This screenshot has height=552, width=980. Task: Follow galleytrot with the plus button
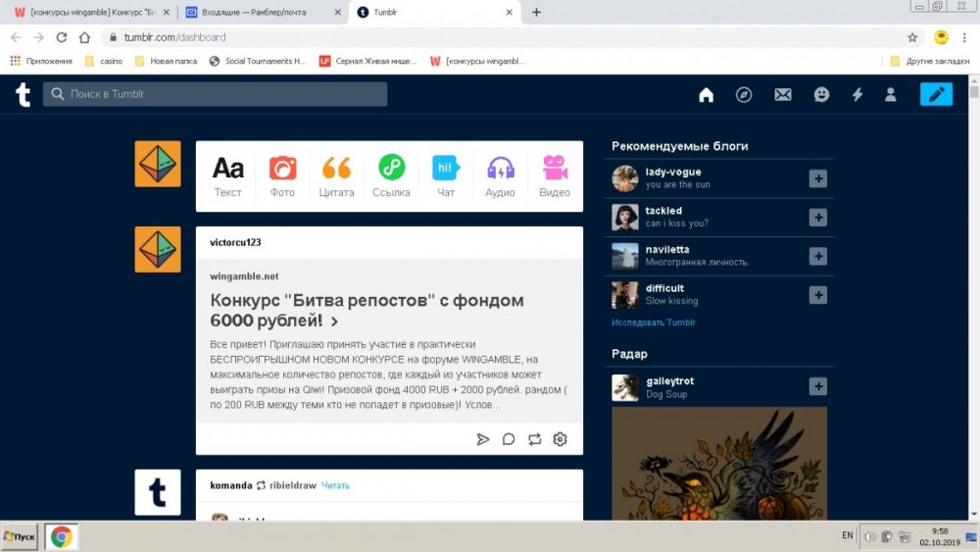[817, 387]
